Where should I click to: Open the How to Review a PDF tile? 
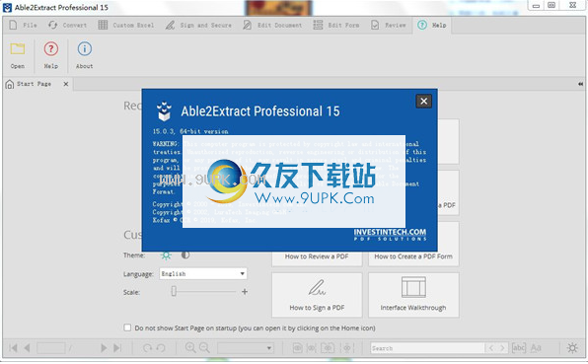pyautogui.click(x=317, y=258)
